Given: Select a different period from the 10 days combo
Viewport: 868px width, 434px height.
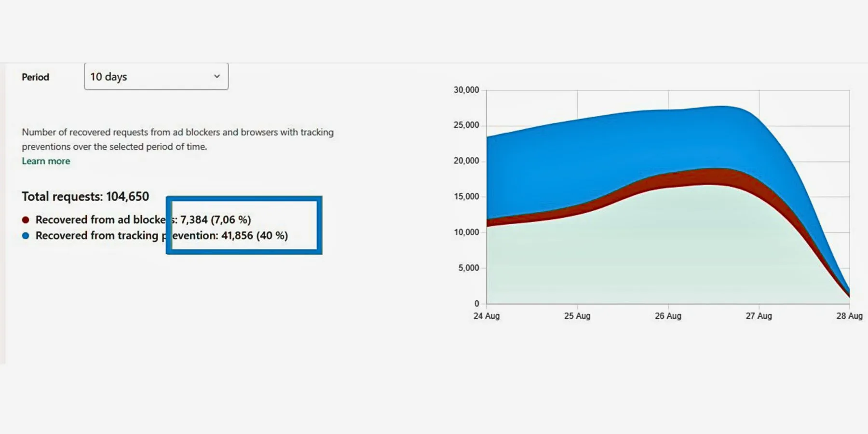Looking at the screenshot, I should 156,76.
